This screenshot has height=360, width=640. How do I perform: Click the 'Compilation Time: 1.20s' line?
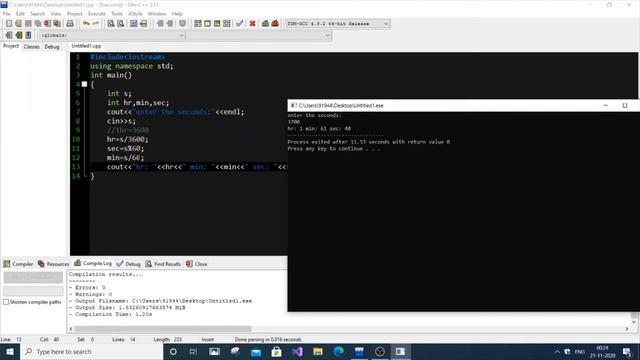pos(111,314)
